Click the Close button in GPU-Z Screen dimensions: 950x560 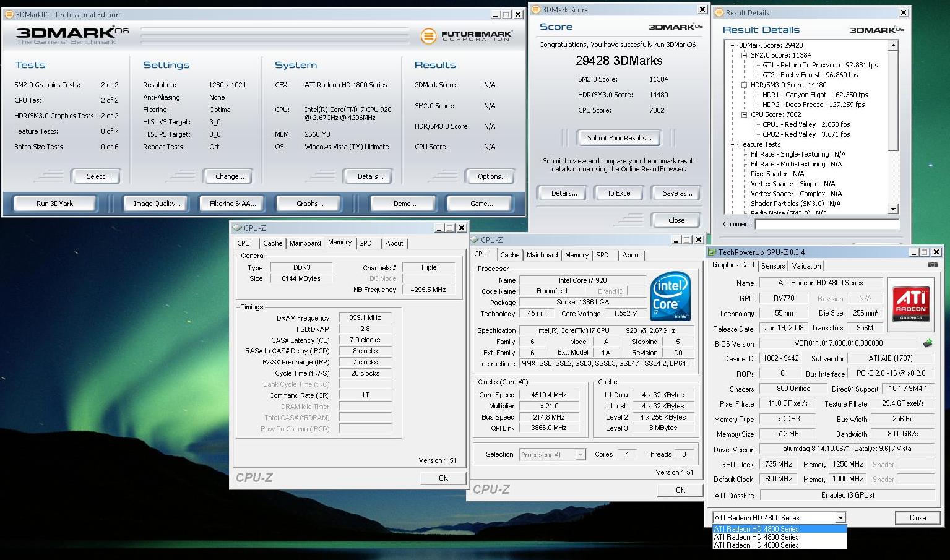pos(918,518)
